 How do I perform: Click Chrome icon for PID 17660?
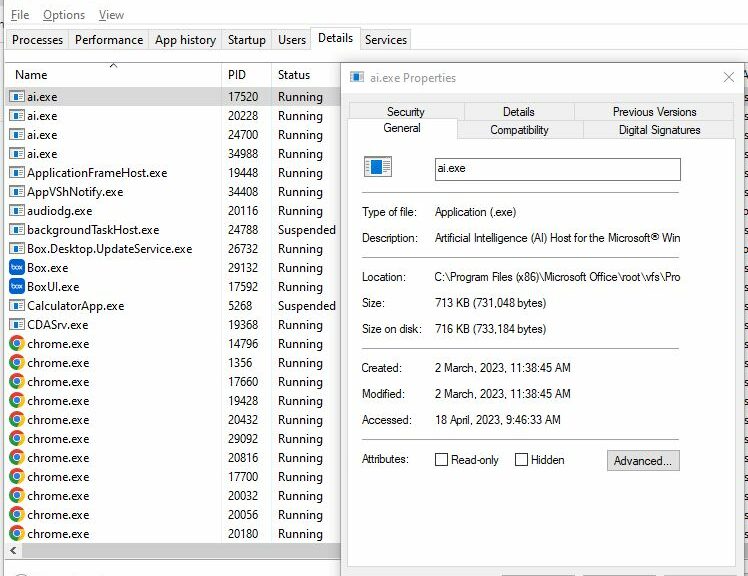pos(17,382)
